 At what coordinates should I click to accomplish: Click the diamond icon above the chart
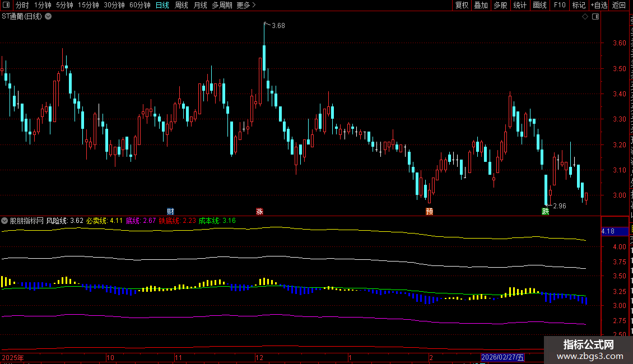[x=585, y=17]
